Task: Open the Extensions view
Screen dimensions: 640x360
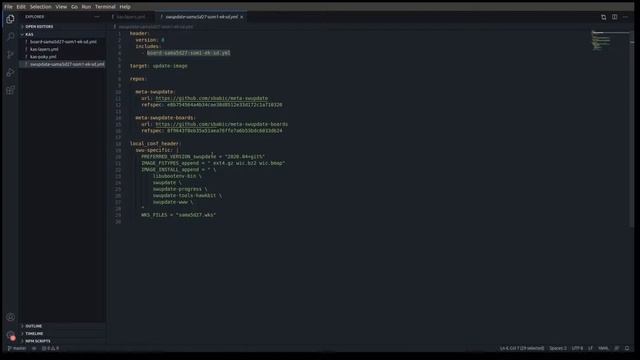Action: (x=10, y=90)
